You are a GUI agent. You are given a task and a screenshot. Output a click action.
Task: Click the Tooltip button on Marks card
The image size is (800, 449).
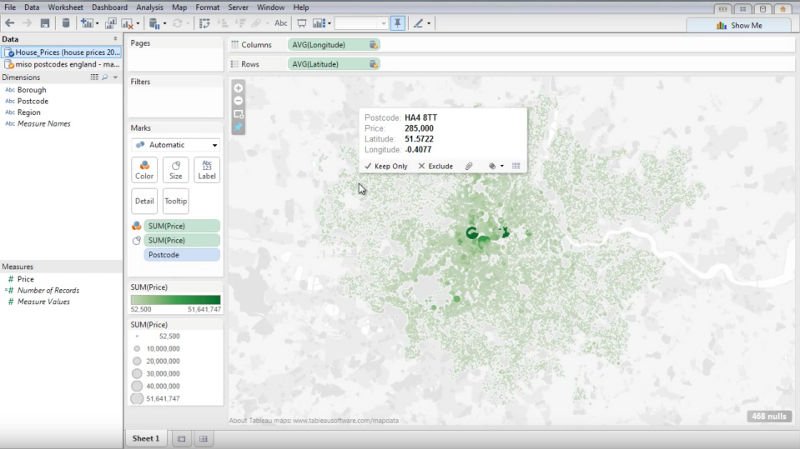click(x=176, y=201)
